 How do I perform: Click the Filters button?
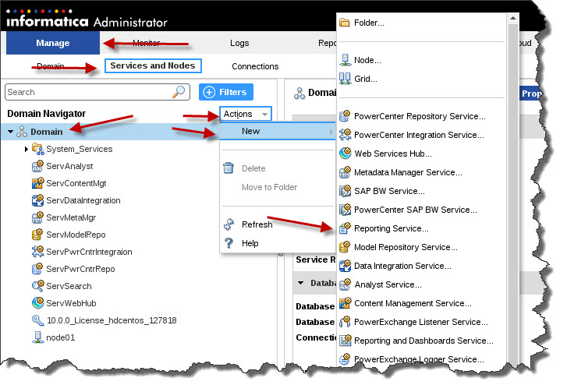226,92
